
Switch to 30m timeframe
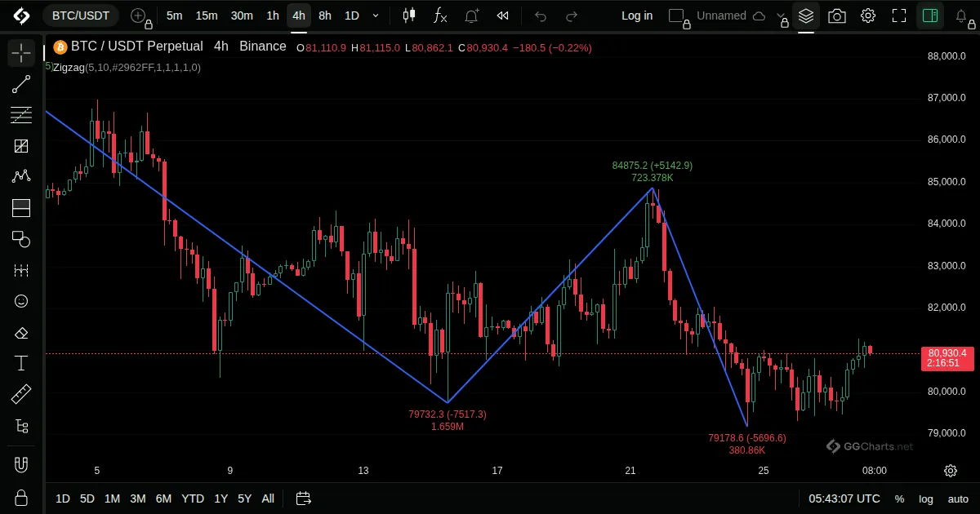[242, 16]
